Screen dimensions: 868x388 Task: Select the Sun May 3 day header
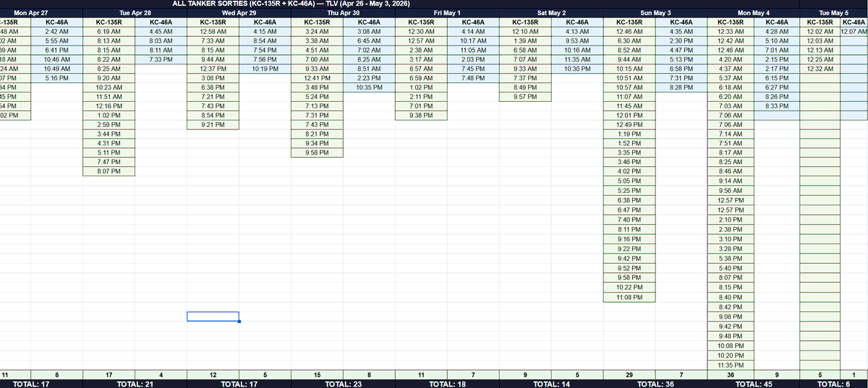pos(655,13)
